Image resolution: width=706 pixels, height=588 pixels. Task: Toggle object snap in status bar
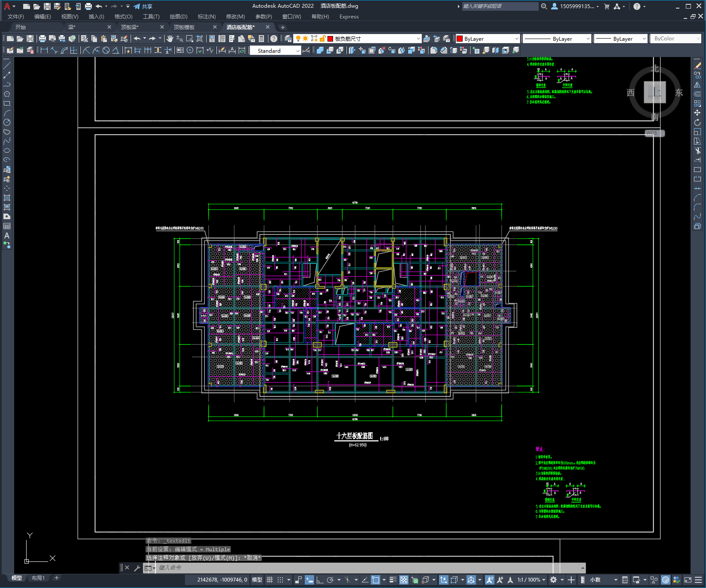(x=376, y=580)
